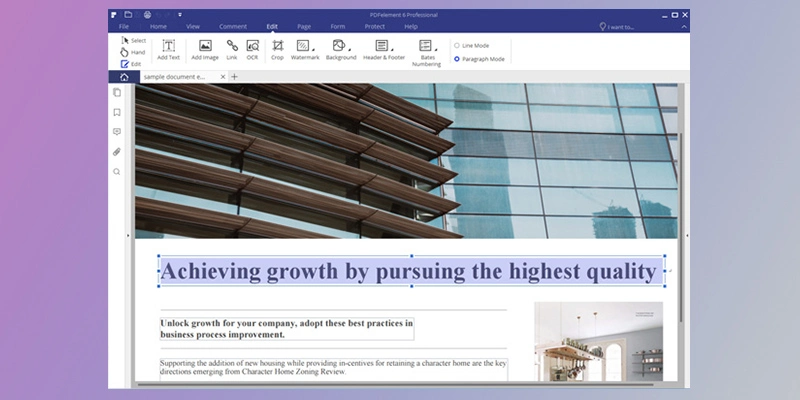Select the kitchen photo in the document
800x400 pixels.
tap(598, 341)
